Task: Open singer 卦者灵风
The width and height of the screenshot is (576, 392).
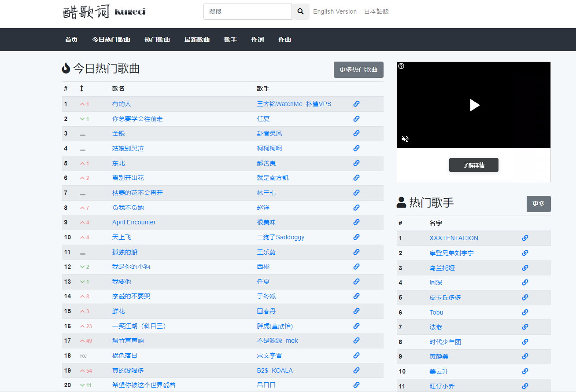Action: click(x=270, y=133)
